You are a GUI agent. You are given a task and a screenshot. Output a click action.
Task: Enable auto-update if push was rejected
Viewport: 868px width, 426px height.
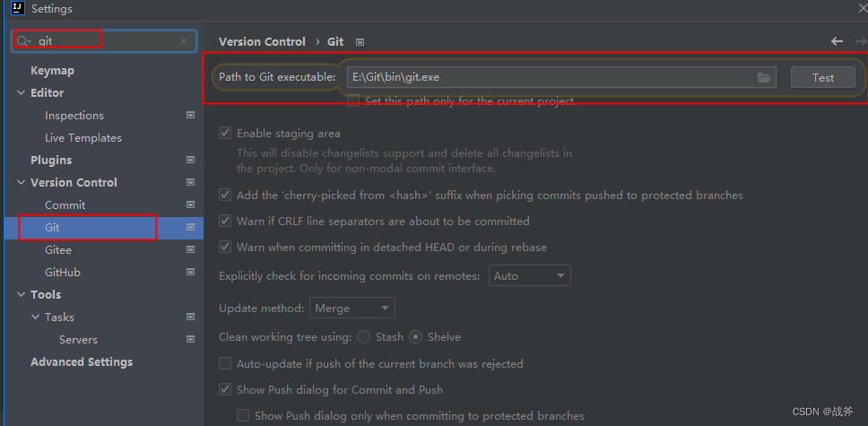(x=225, y=364)
